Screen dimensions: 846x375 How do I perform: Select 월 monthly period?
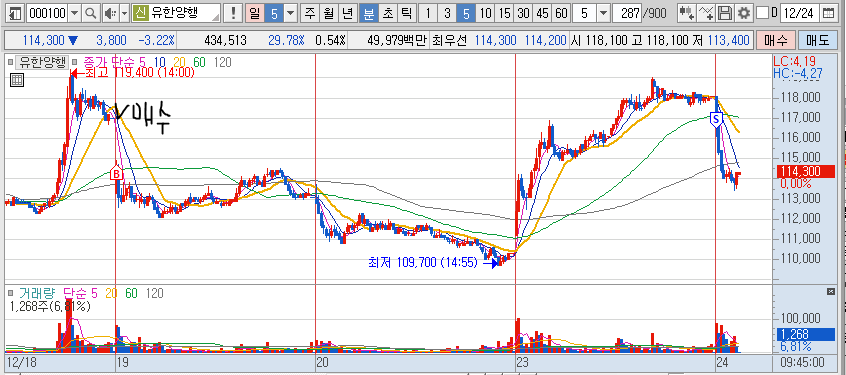point(328,13)
